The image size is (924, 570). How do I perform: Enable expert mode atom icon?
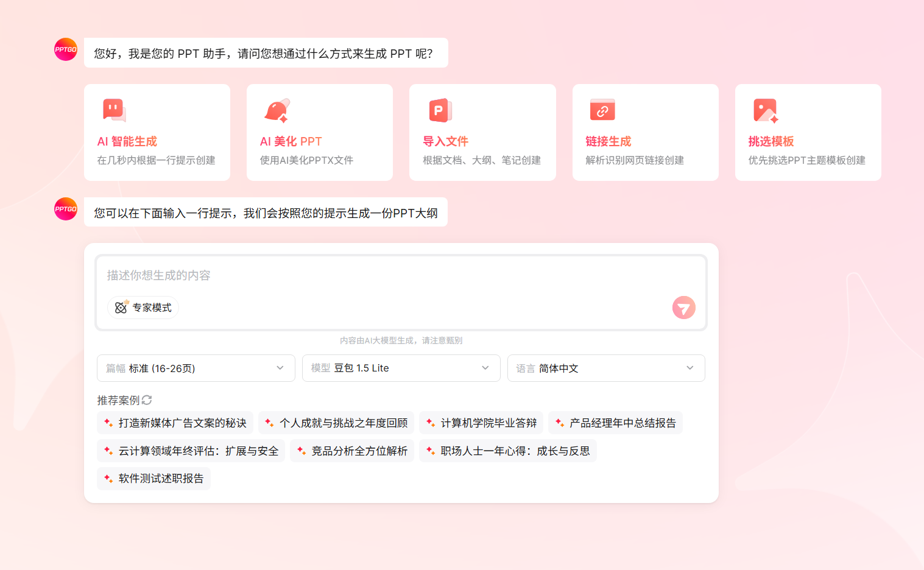pyautogui.click(x=121, y=308)
